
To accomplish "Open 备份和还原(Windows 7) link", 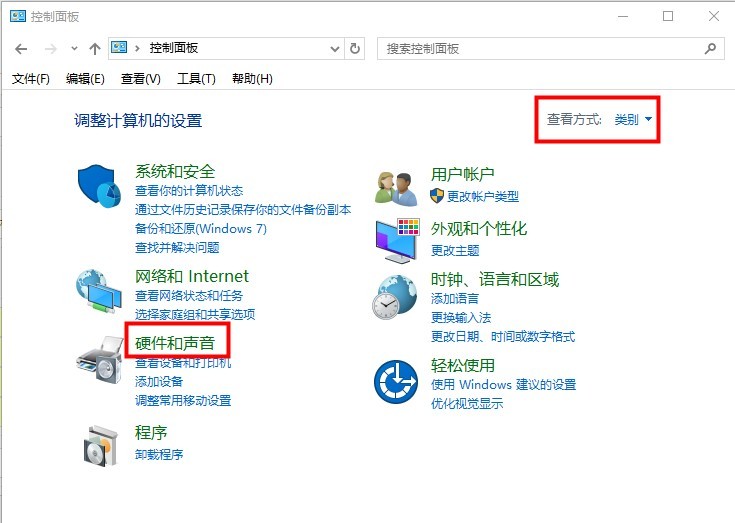I will tap(201, 229).
